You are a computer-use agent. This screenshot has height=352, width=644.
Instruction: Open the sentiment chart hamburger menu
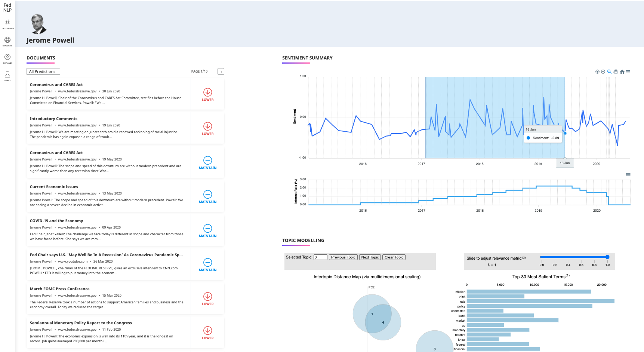pyautogui.click(x=628, y=72)
